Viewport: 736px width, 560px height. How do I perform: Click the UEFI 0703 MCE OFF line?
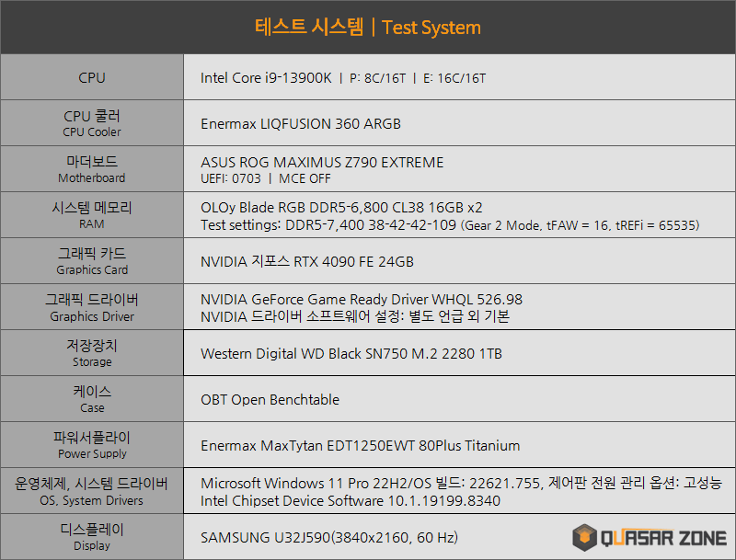266,178
